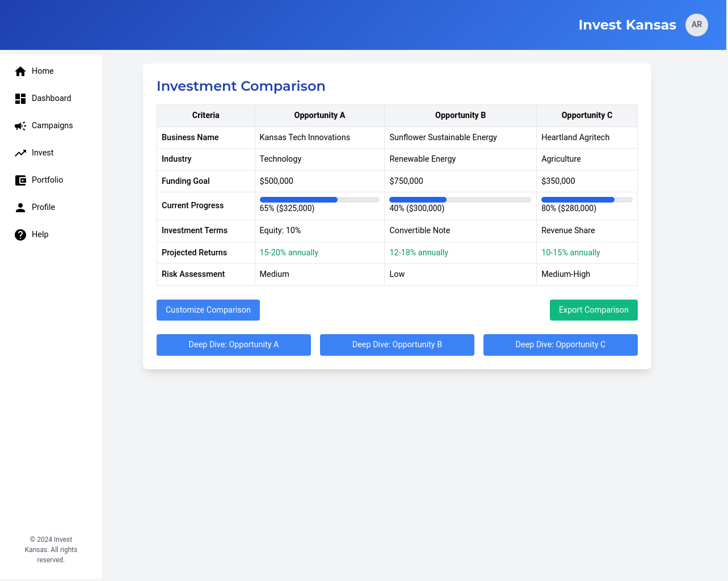Click the Invest Kansas header title
Image resolution: width=728 pixels, height=581 pixels.
click(x=627, y=25)
